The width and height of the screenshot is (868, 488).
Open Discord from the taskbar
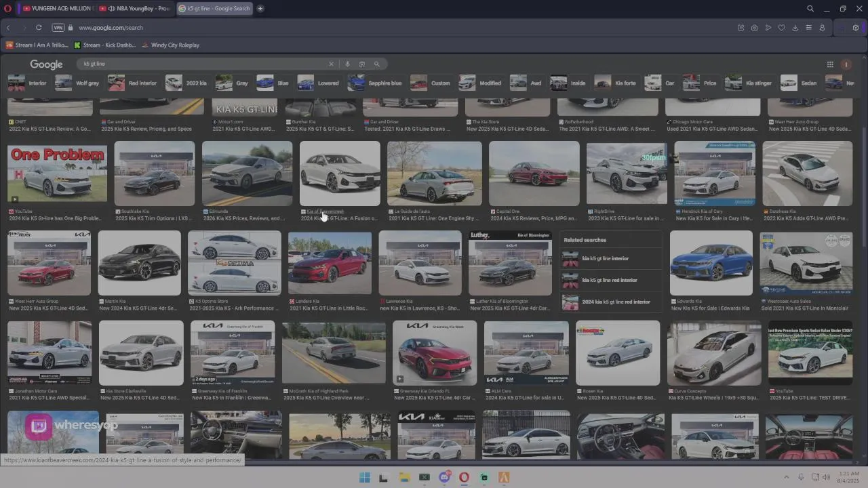point(444,477)
